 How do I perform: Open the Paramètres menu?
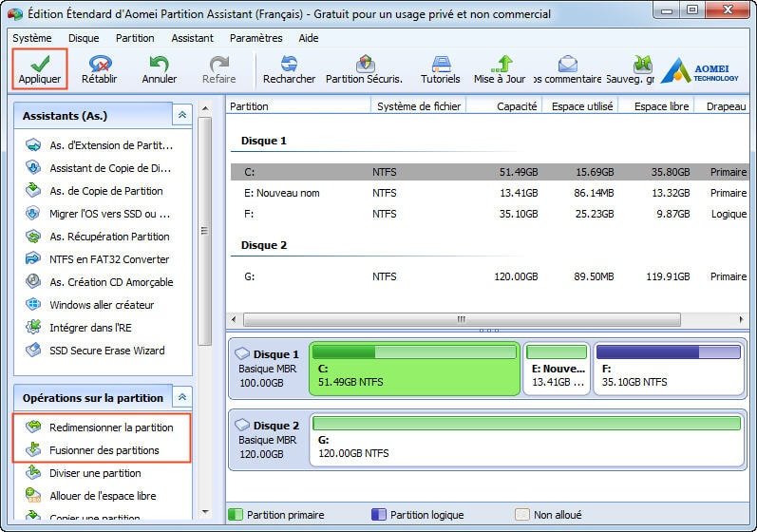pos(255,38)
